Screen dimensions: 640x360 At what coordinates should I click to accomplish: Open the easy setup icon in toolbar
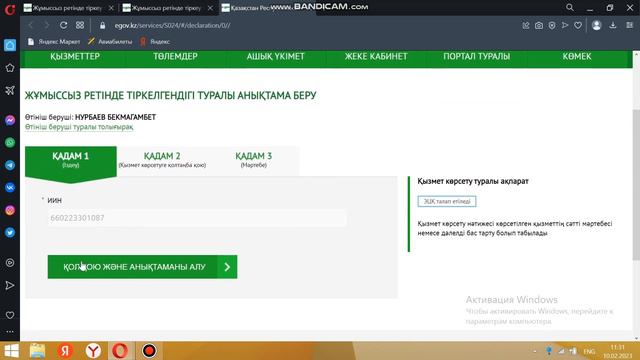pos(629,25)
